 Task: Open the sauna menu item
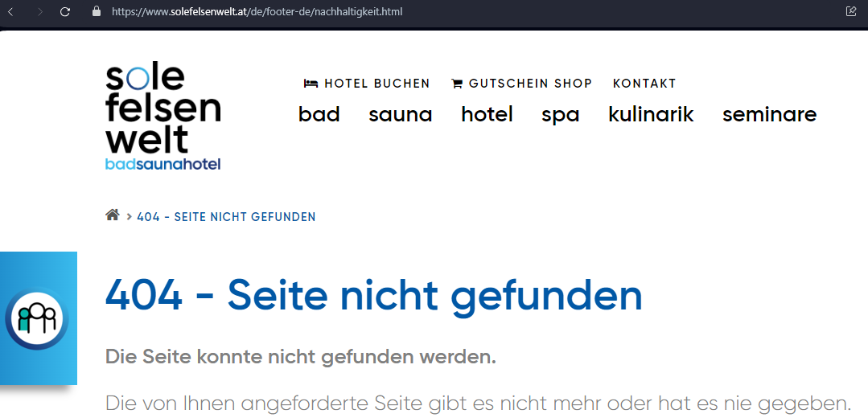tap(401, 114)
